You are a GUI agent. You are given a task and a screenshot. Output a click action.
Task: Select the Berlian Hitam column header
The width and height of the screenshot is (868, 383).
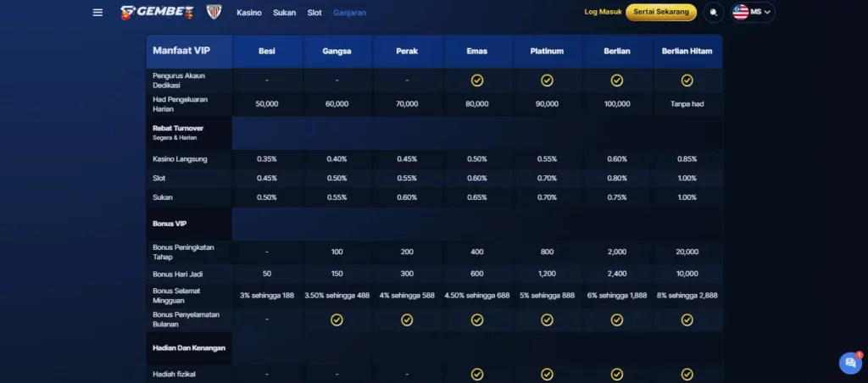pyautogui.click(x=687, y=51)
